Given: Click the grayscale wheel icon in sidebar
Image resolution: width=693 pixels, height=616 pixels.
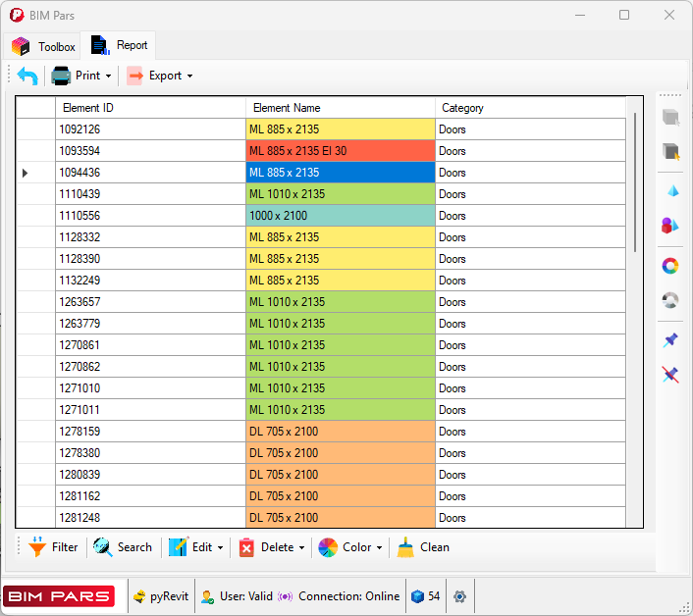Looking at the screenshot, I should [x=671, y=300].
